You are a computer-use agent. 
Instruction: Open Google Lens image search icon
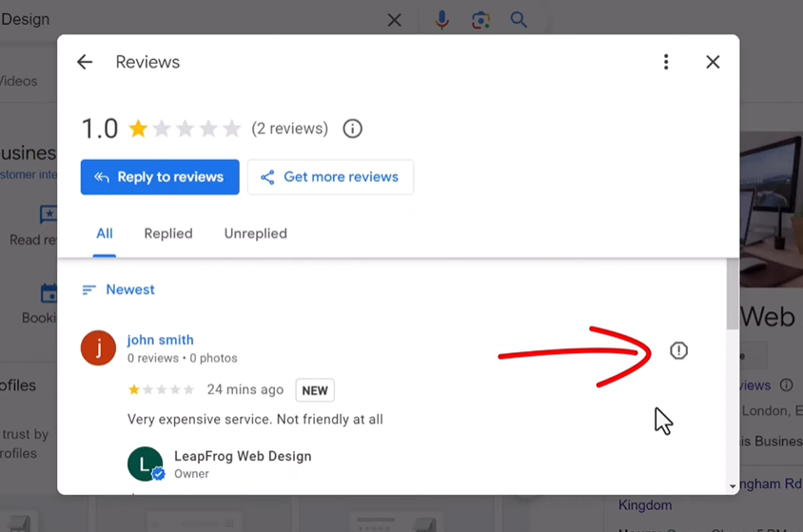click(x=480, y=20)
